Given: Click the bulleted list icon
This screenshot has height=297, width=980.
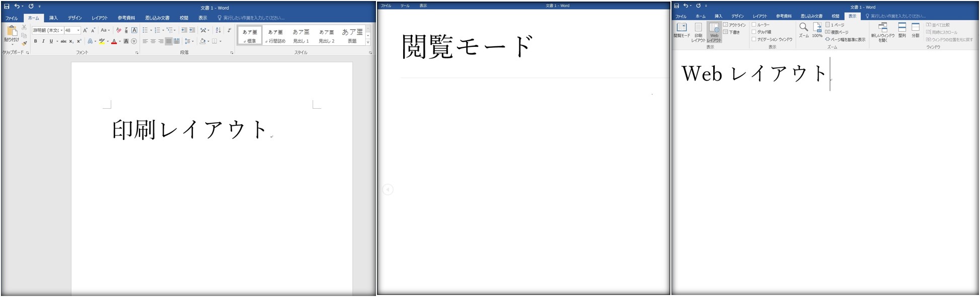Looking at the screenshot, I should (145, 30).
